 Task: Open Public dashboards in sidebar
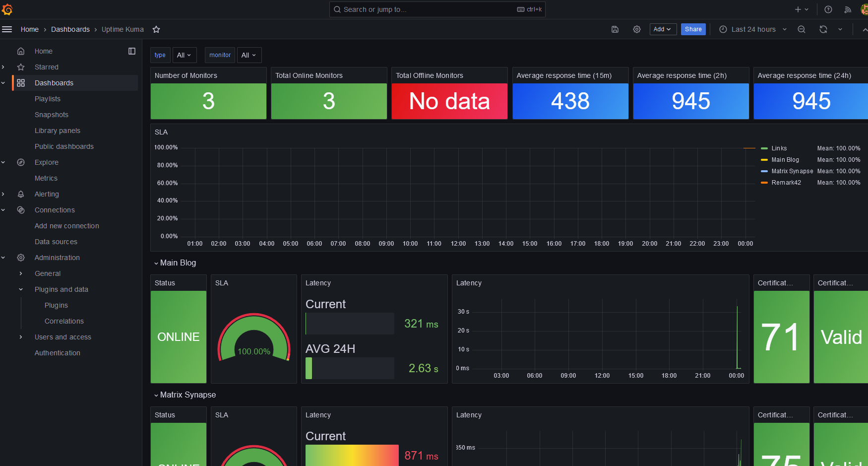click(x=64, y=146)
